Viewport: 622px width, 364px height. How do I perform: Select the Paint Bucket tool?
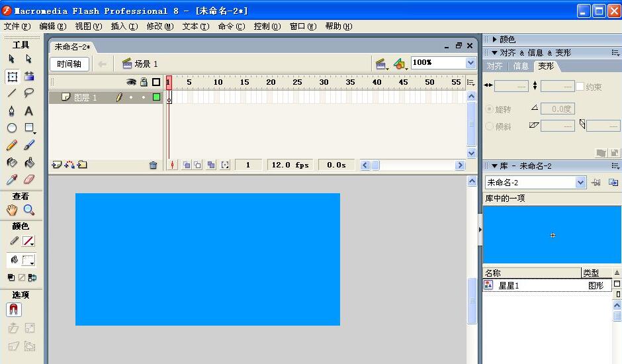29,162
